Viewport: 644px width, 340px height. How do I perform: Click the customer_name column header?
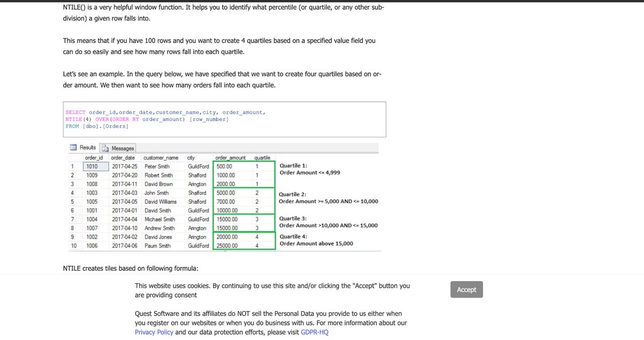point(161,158)
